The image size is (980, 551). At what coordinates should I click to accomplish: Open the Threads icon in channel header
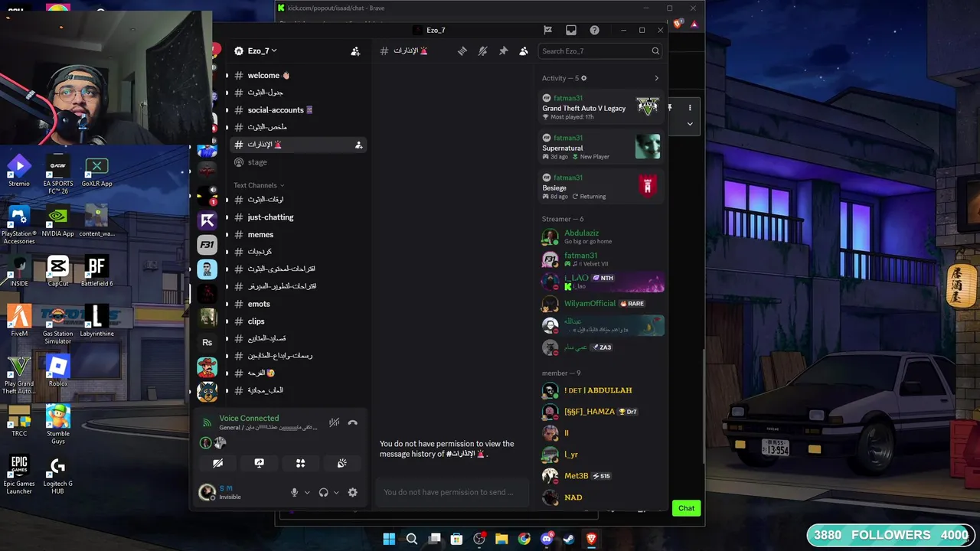(462, 51)
